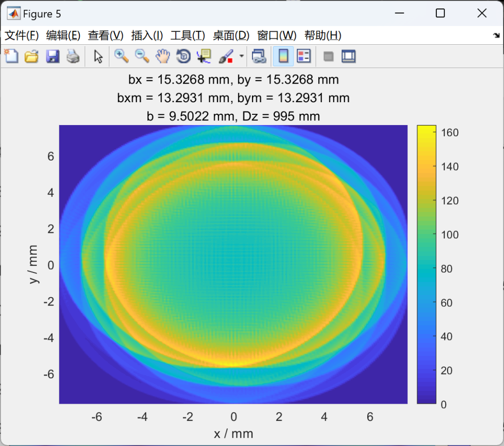Toggle the Insert Legend button
This screenshot has width=504, height=446.
(x=304, y=56)
